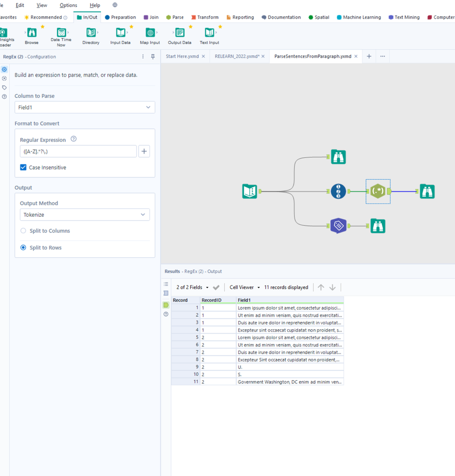The width and height of the screenshot is (455, 476).
Task: Open the help icon in config sidebar
Action: (x=4, y=97)
